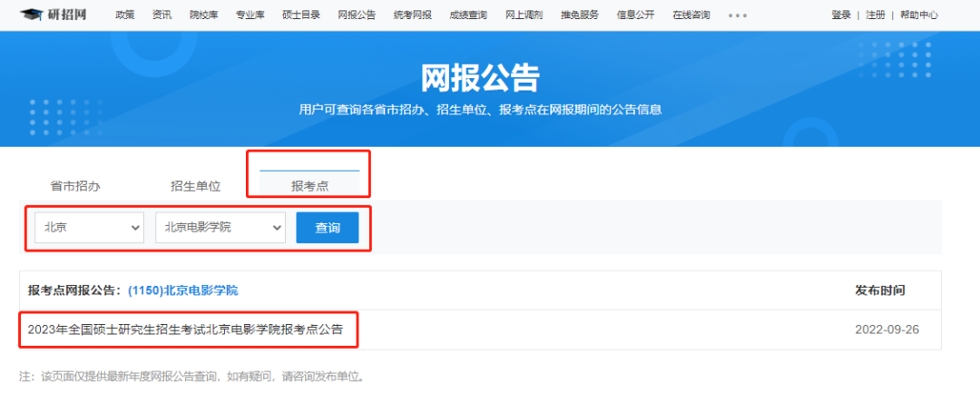Click the 注册 link

click(x=876, y=15)
